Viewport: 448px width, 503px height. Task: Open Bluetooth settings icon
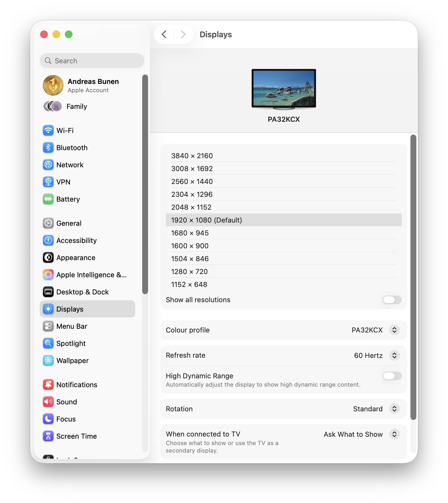pos(48,148)
